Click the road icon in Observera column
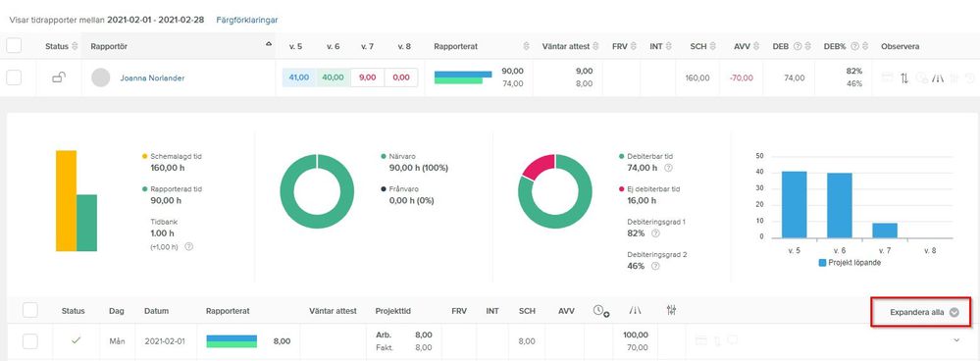 (938, 78)
